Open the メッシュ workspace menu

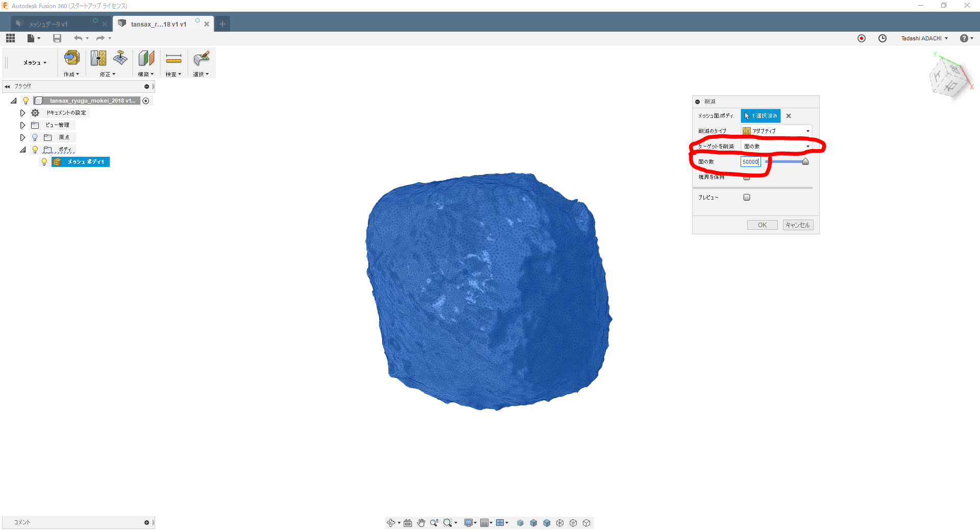click(x=35, y=63)
